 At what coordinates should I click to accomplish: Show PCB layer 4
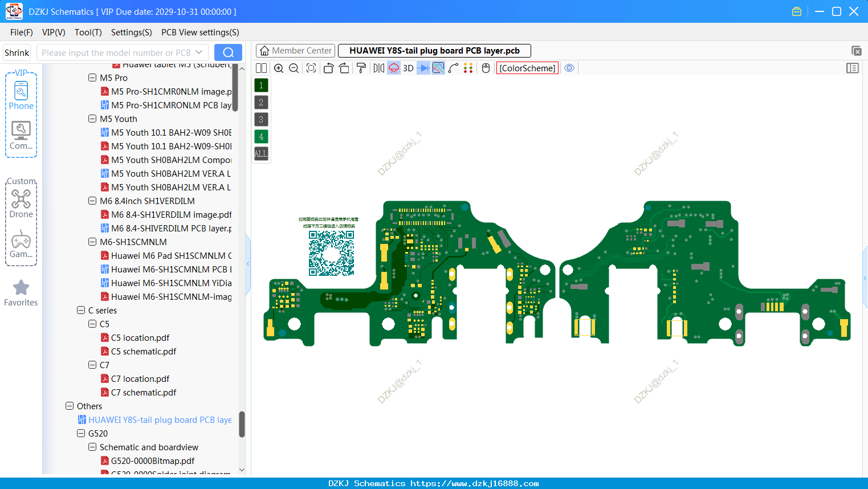[x=261, y=137]
